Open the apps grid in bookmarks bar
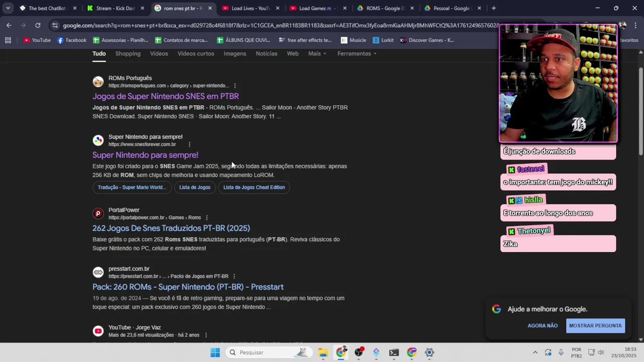644x362 pixels. point(8,40)
